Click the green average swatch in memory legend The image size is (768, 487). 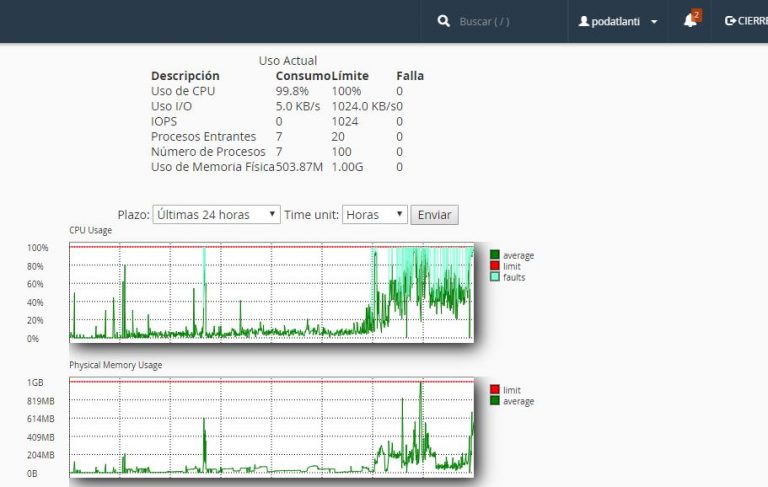[495, 401]
